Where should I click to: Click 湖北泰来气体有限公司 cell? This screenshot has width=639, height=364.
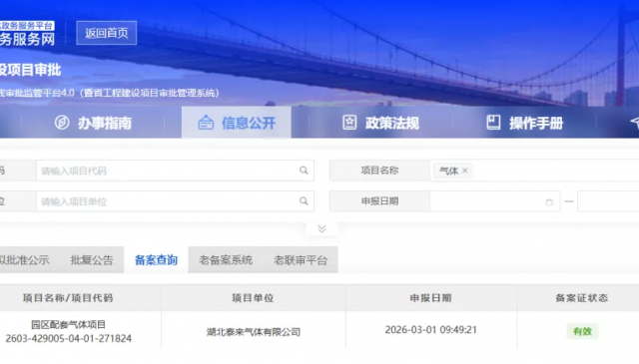(x=253, y=332)
